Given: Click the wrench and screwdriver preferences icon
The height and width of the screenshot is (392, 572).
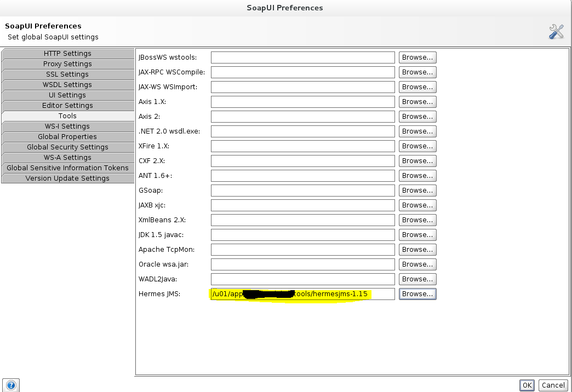Looking at the screenshot, I should click(x=556, y=32).
